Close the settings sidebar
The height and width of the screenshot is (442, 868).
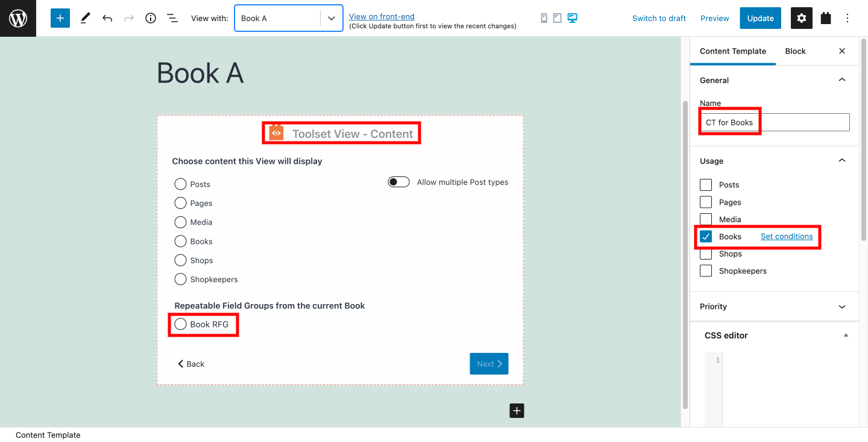tap(842, 51)
